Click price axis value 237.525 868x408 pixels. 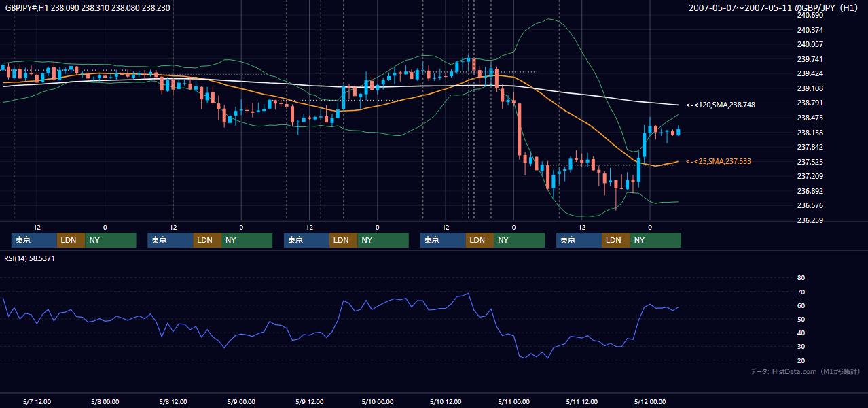810,162
